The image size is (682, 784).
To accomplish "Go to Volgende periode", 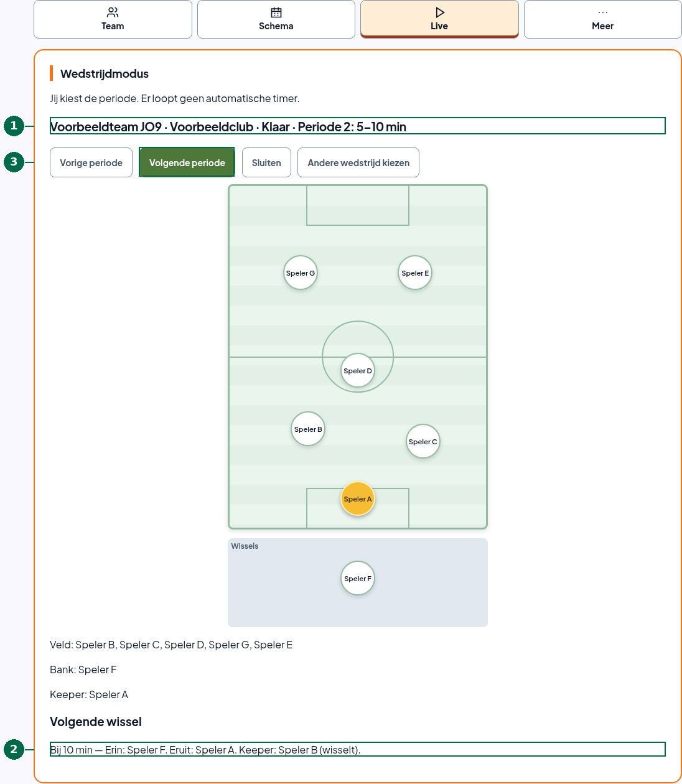I will [187, 162].
